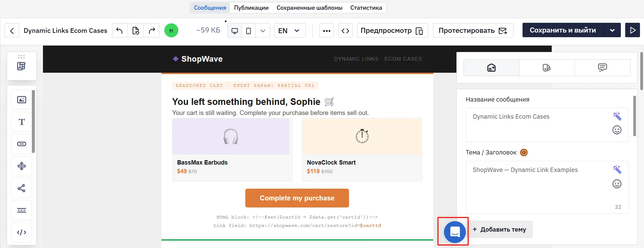Open the Публикации tab
644x248 pixels.
point(251,8)
